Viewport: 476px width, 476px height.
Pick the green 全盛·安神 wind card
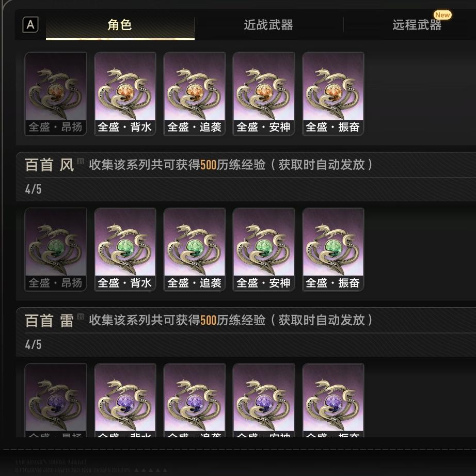click(263, 249)
